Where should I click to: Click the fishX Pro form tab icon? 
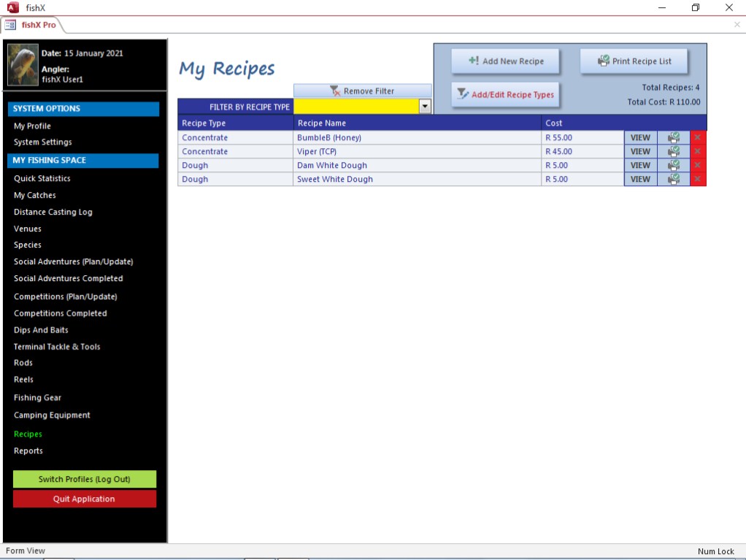coord(11,25)
